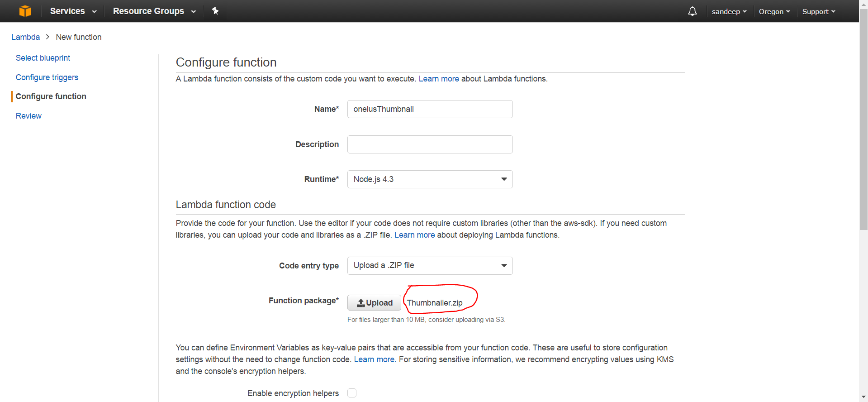Go to Configure triggers step

(x=47, y=77)
